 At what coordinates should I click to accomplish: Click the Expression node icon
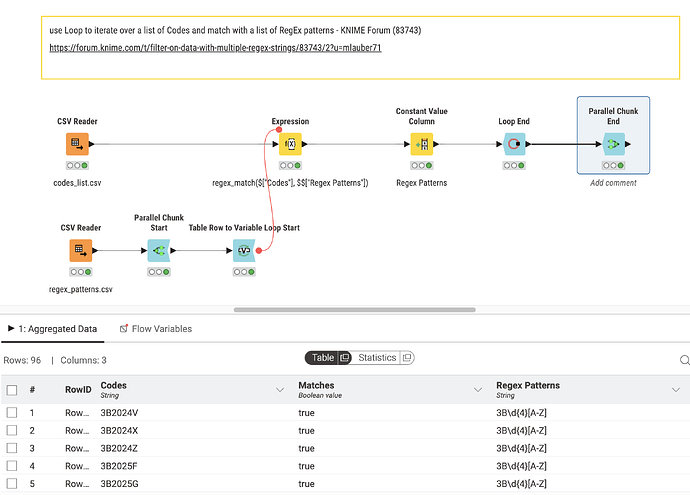tap(290, 144)
